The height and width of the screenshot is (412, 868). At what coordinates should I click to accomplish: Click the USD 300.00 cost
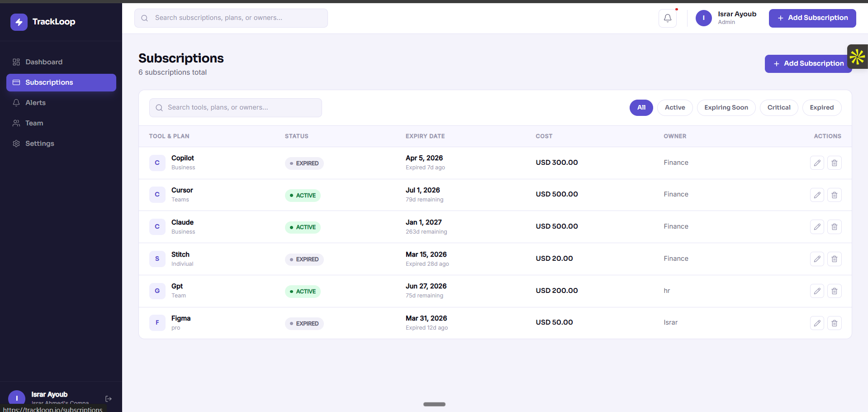557,163
